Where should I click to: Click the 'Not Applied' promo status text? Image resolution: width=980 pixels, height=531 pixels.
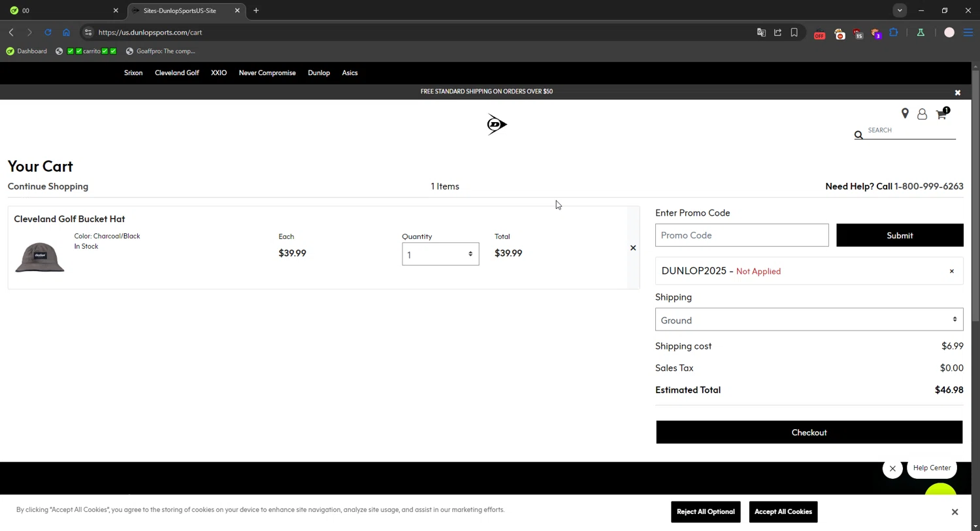(758, 271)
